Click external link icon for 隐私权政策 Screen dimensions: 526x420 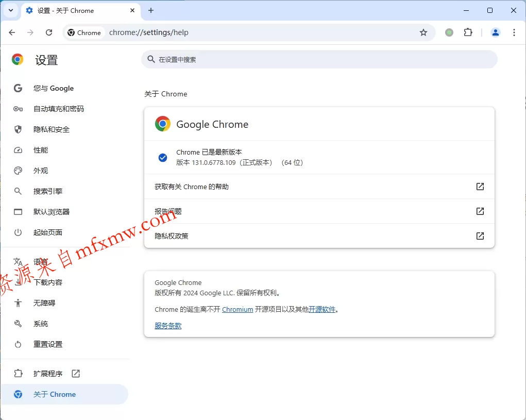(480, 236)
